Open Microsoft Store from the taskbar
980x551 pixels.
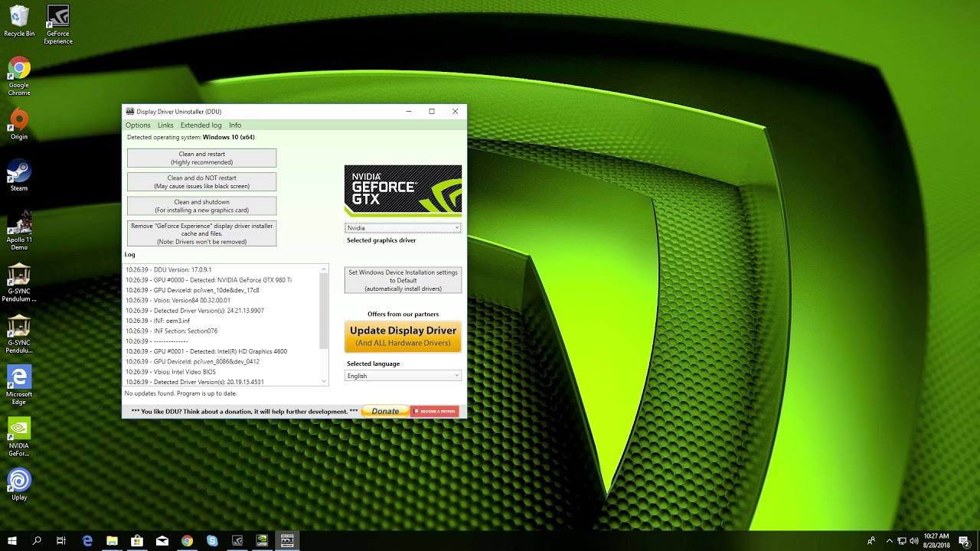click(137, 541)
